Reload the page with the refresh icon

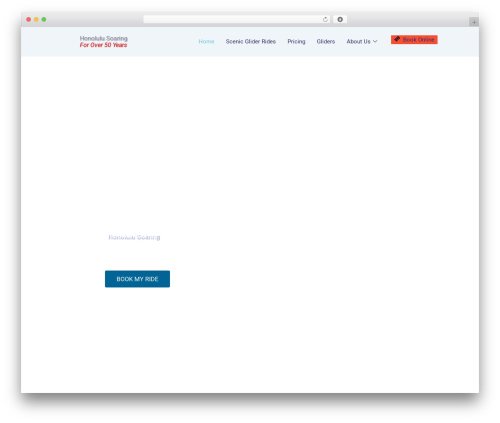325,19
